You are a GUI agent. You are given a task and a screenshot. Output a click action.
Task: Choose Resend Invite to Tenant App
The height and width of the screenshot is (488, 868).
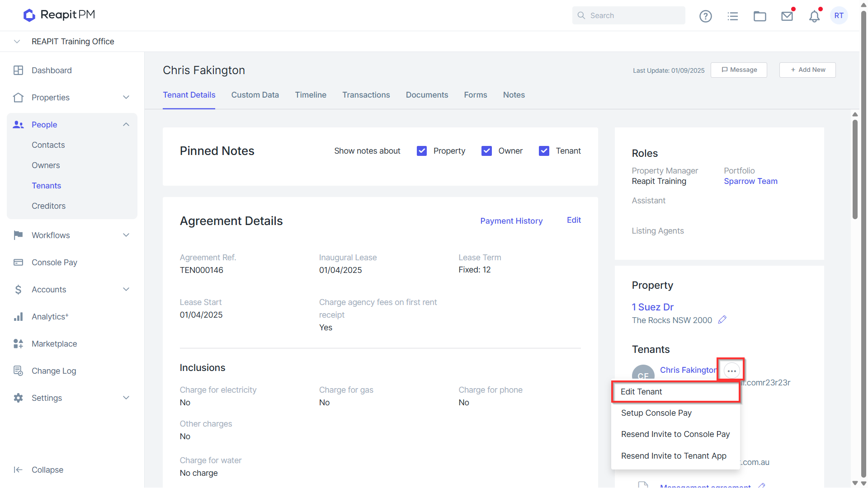[x=675, y=456]
